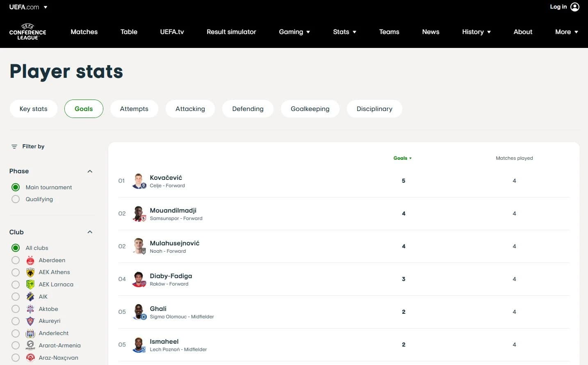Viewport: 588px width, 365px height.
Task: Filter by Ararat-Armenia radio button
Action: 16,345
